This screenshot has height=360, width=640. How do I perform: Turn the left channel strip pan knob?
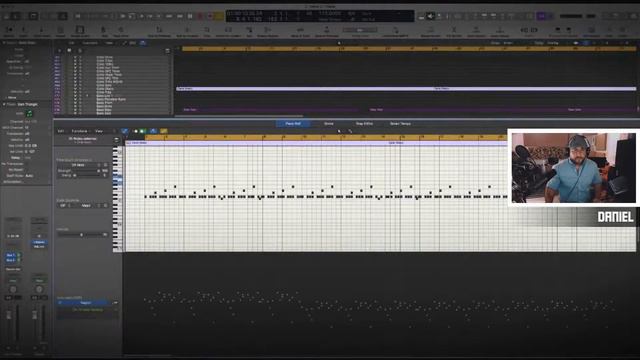tap(13, 289)
